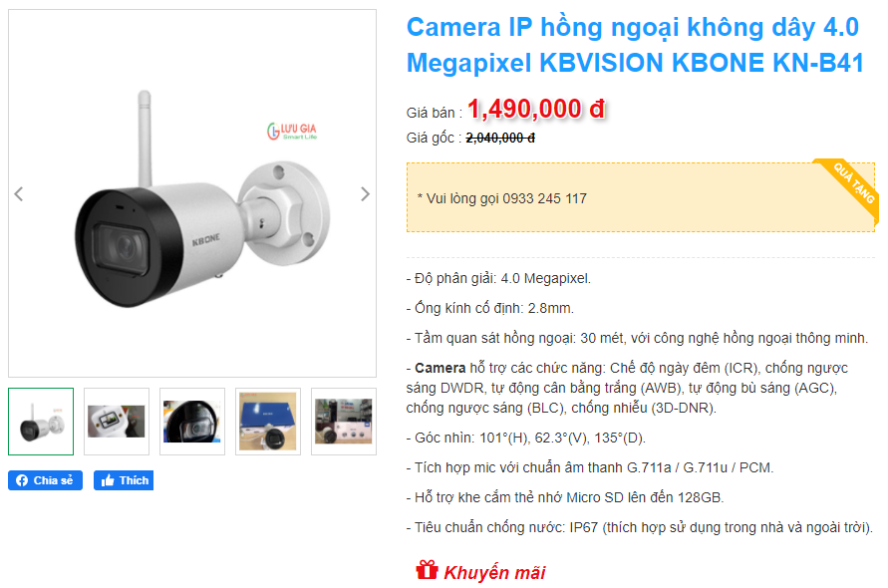Click the bold Camera link in description
This screenshot has height=588, width=888.
point(441,368)
